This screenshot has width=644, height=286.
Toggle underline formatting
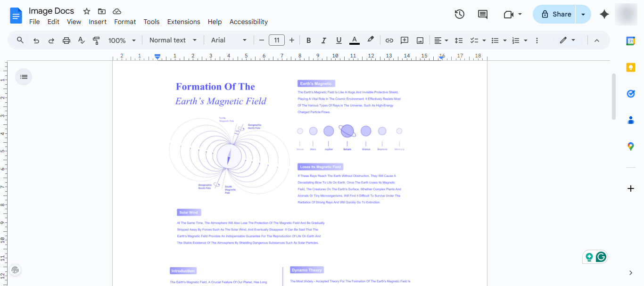point(339,41)
